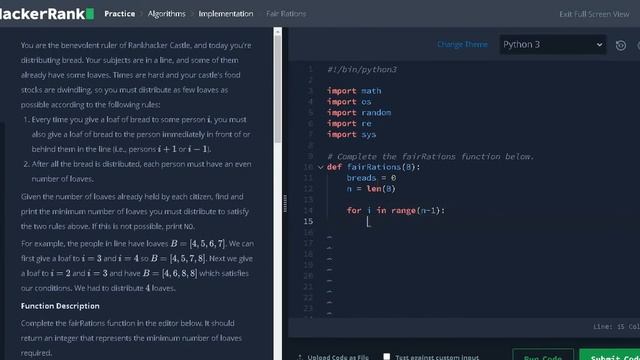
Task: Reset code with the restore icon
Action: pyautogui.click(x=621, y=45)
